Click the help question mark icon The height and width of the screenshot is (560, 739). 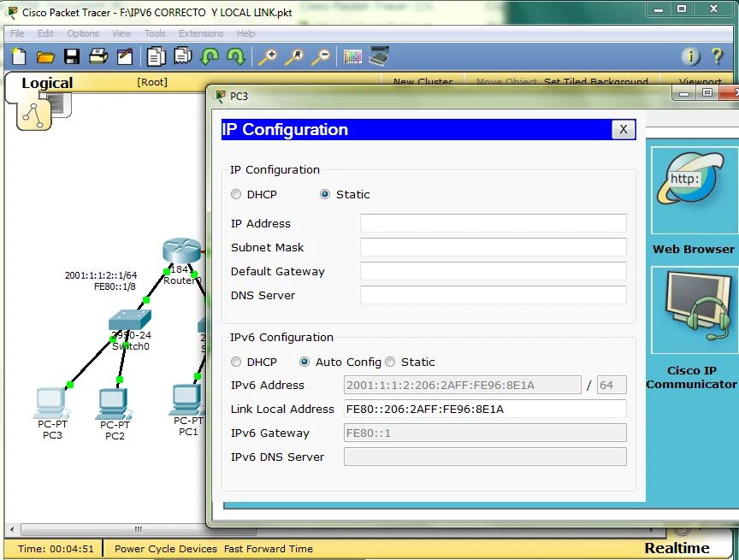coord(717,56)
